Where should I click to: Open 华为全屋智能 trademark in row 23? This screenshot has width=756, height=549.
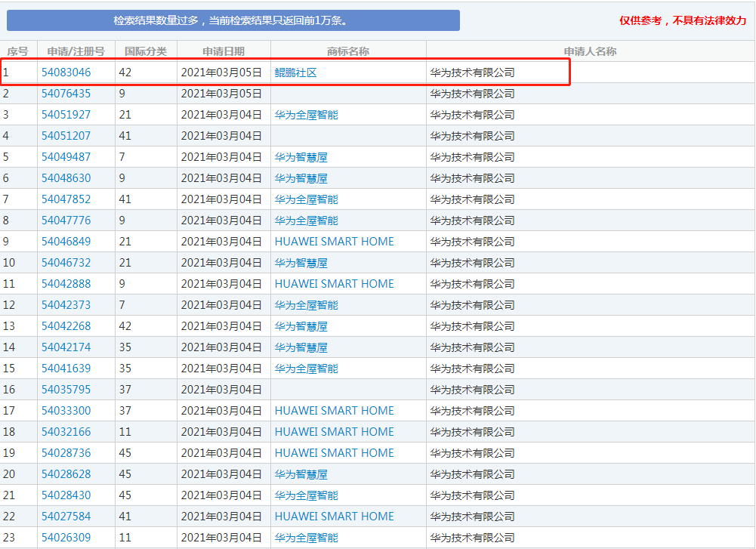306,538
